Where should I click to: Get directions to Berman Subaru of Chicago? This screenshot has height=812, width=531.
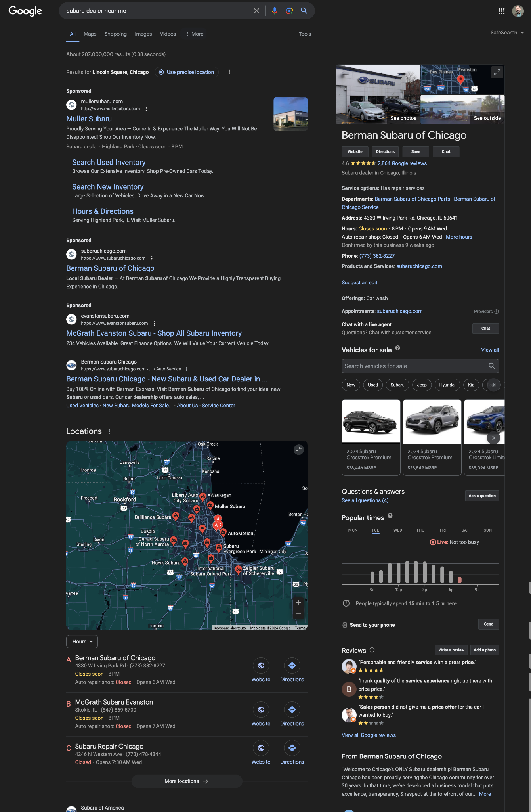click(292, 666)
